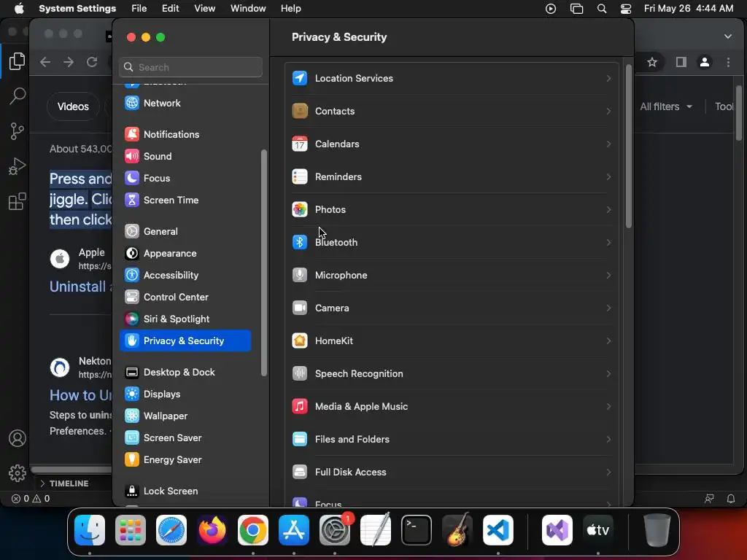Open Spotlight search in menu bar
747x560 pixels.
coord(602,9)
